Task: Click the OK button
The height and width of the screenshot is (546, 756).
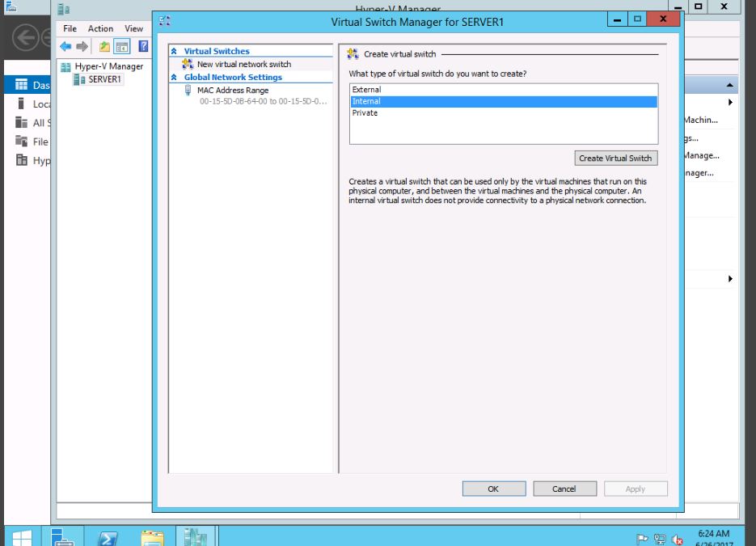Action: click(x=494, y=489)
